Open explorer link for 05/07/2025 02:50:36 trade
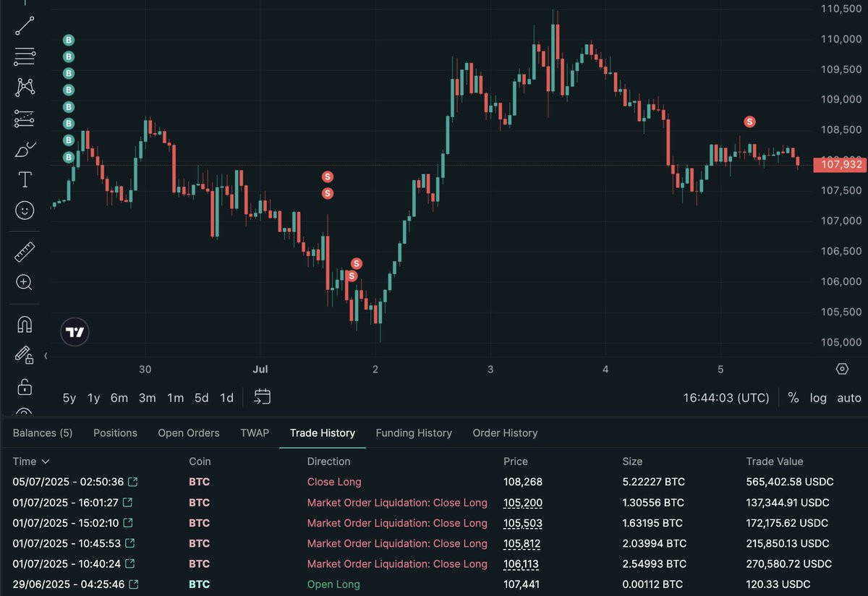The image size is (868, 596). point(133,481)
